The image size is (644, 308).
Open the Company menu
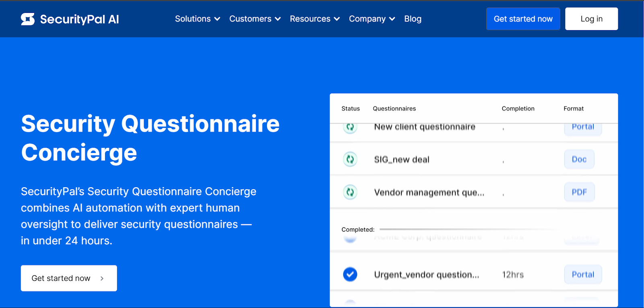[x=372, y=19]
